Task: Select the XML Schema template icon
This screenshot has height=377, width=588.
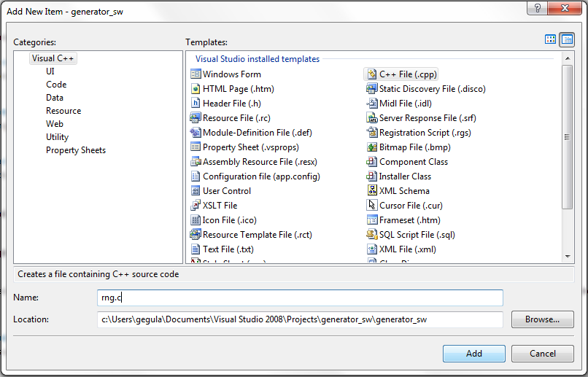Action: point(371,191)
